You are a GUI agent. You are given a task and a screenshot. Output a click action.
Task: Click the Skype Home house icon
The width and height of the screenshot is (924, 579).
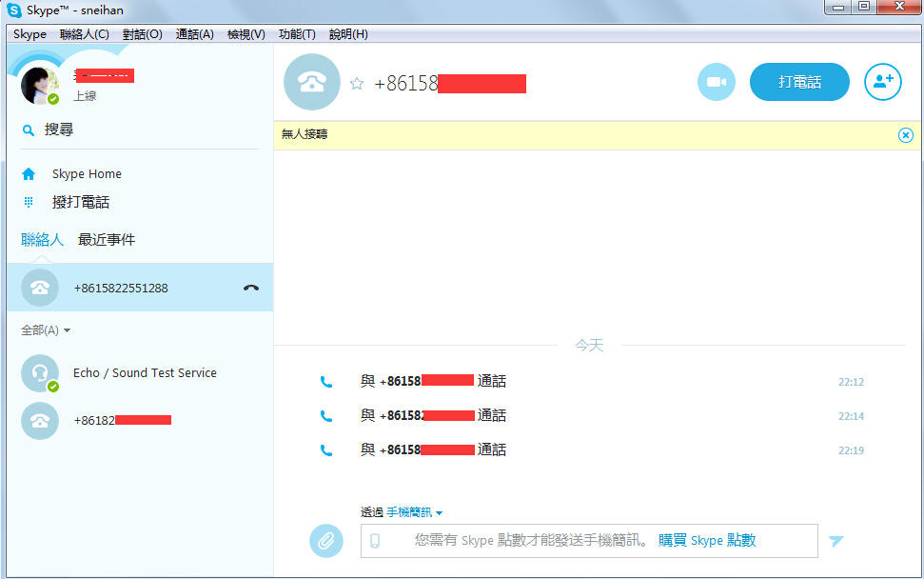[x=29, y=174]
